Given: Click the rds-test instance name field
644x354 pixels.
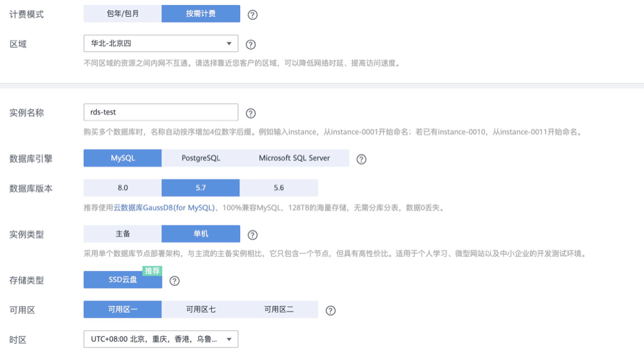Looking at the screenshot, I should click(x=160, y=112).
